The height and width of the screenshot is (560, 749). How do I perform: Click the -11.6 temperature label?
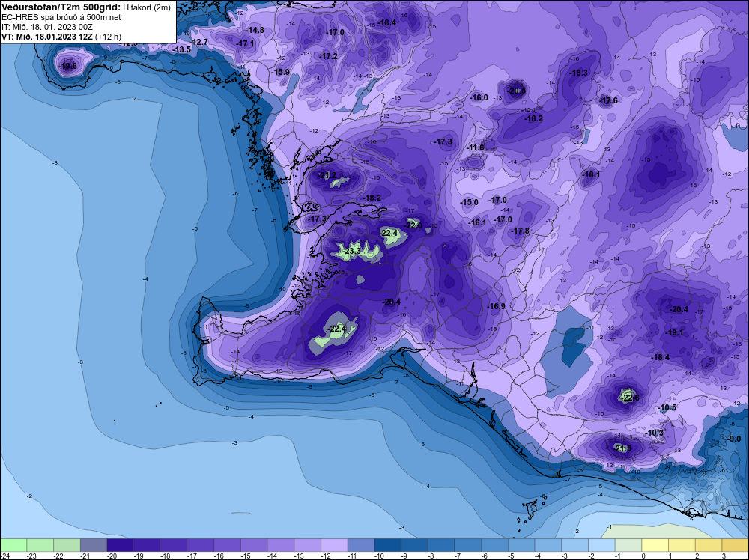(476, 147)
